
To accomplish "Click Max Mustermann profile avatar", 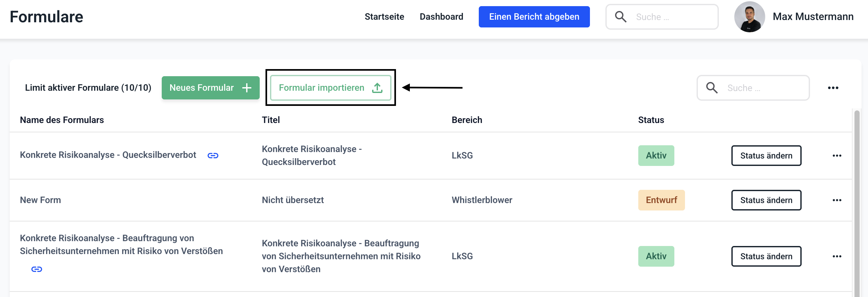I will (749, 17).
